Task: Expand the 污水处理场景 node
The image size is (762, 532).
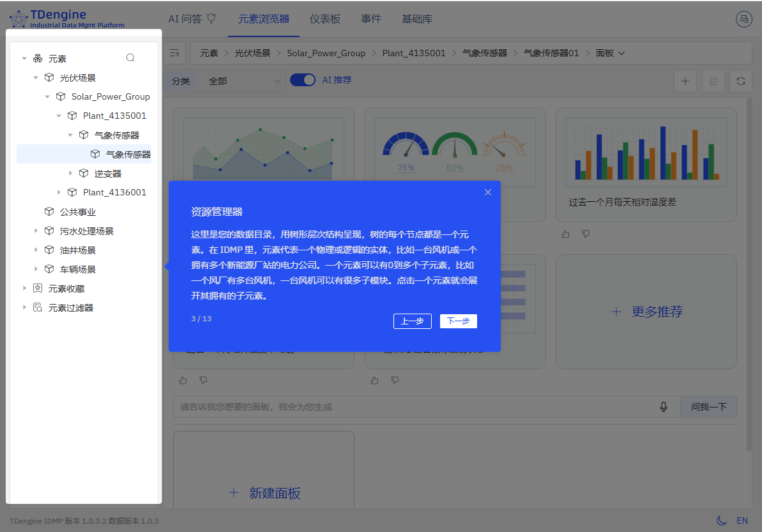Action: point(36,231)
